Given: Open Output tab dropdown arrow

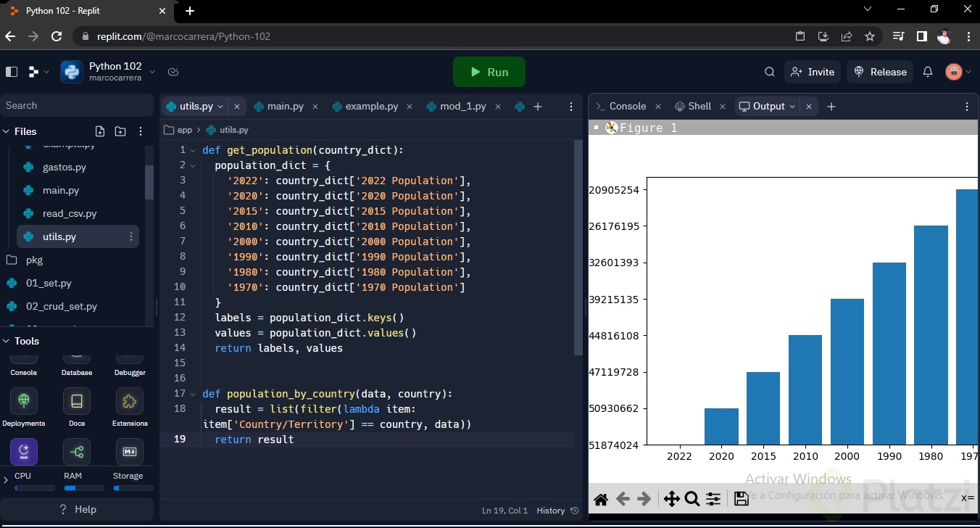Looking at the screenshot, I should (x=792, y=107).
